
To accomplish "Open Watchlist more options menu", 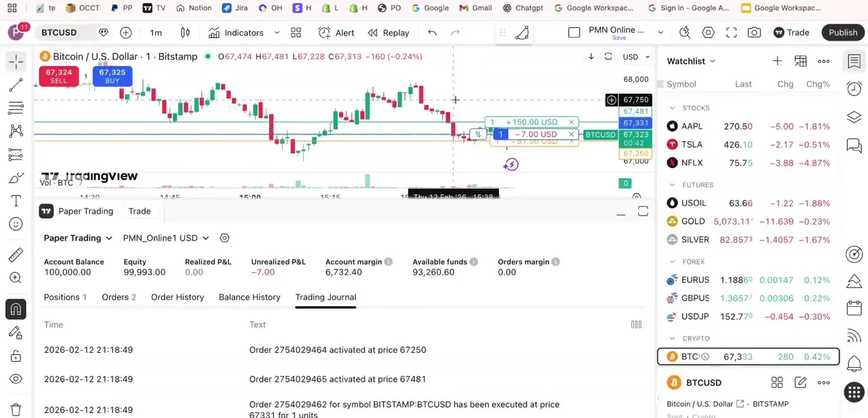I will point(823,61).
